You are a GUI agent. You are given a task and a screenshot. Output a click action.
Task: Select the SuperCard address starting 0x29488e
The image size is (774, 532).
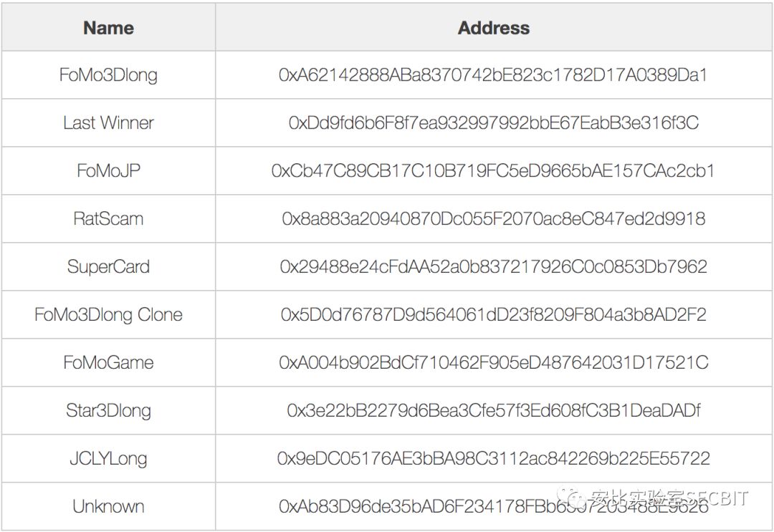pyautogui.click(x=494, y=267)
